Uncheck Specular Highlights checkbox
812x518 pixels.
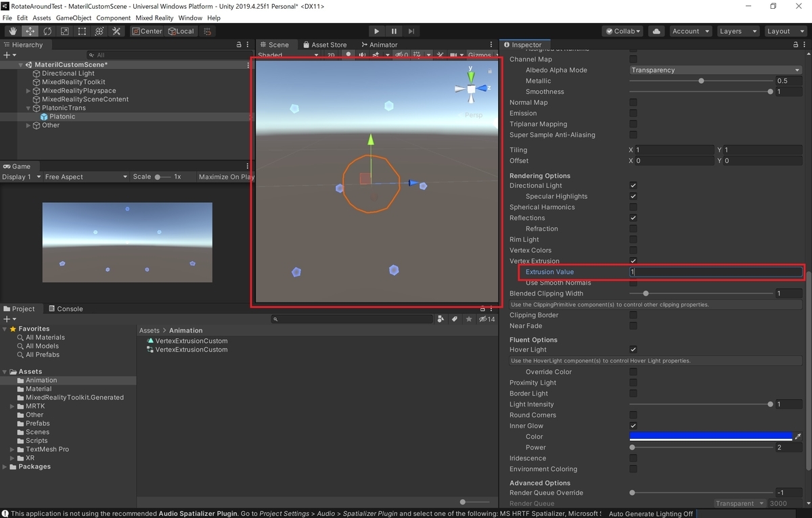pyautogui.click(x=633, y=196)
